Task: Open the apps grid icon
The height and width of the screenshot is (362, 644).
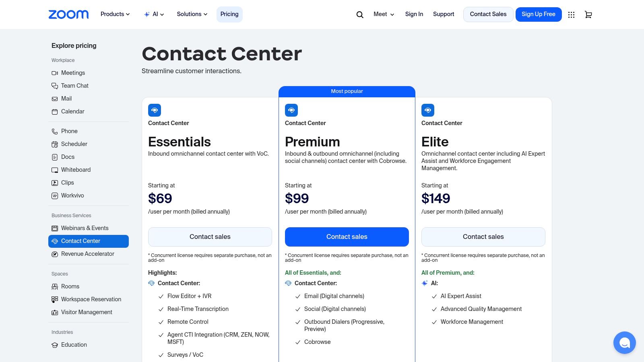Action: pos(571,14)
